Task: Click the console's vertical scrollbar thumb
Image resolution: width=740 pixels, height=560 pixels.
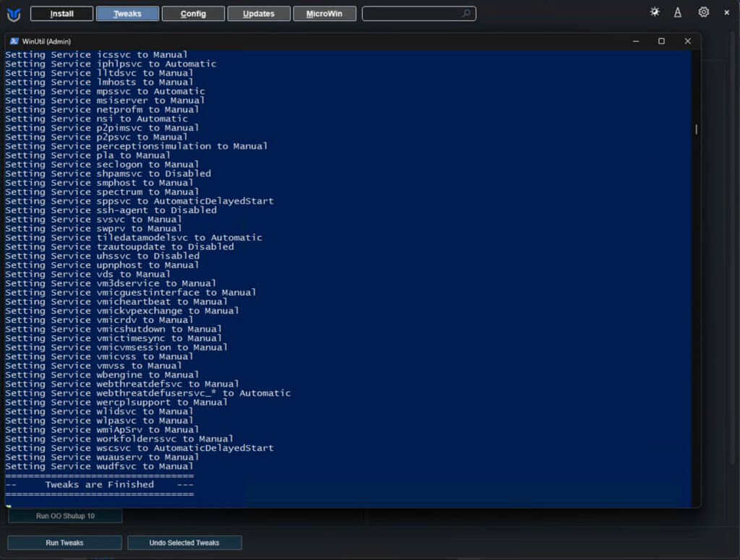Action: (696, 129)
